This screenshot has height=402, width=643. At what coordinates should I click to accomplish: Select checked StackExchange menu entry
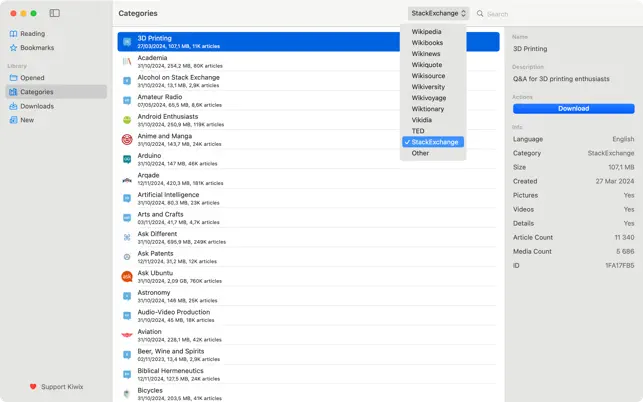(433, 142)
